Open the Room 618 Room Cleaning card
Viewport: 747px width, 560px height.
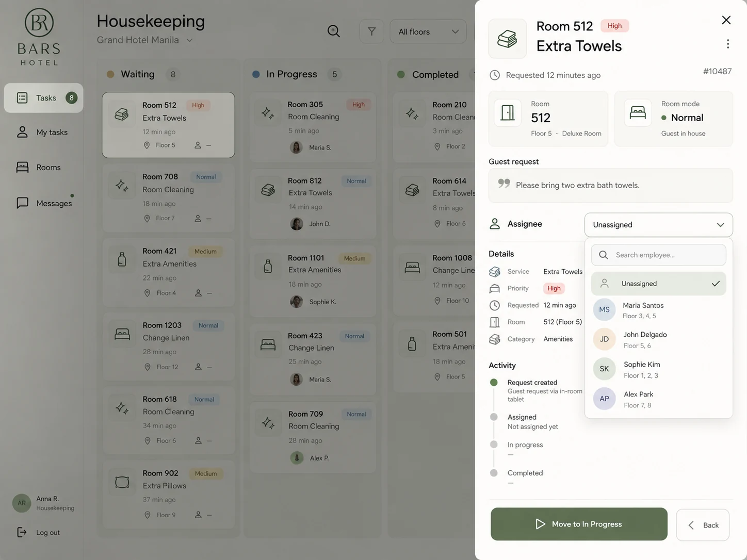168,420
